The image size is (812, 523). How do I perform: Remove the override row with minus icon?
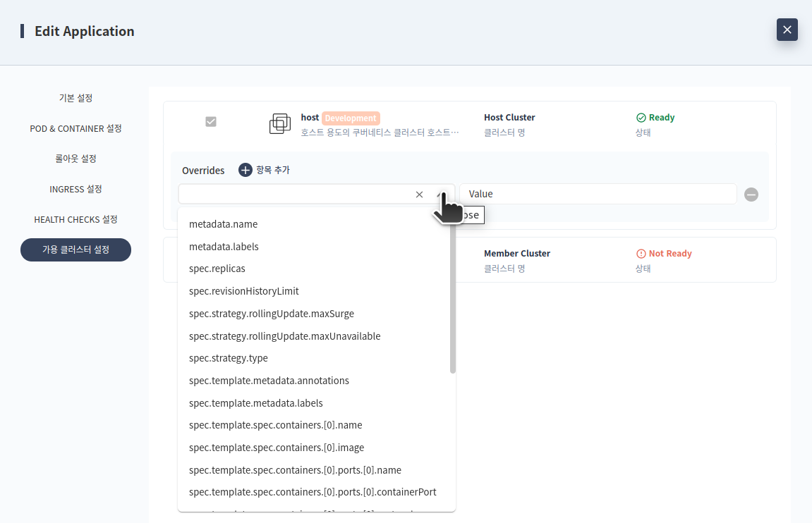click(751, 195)
